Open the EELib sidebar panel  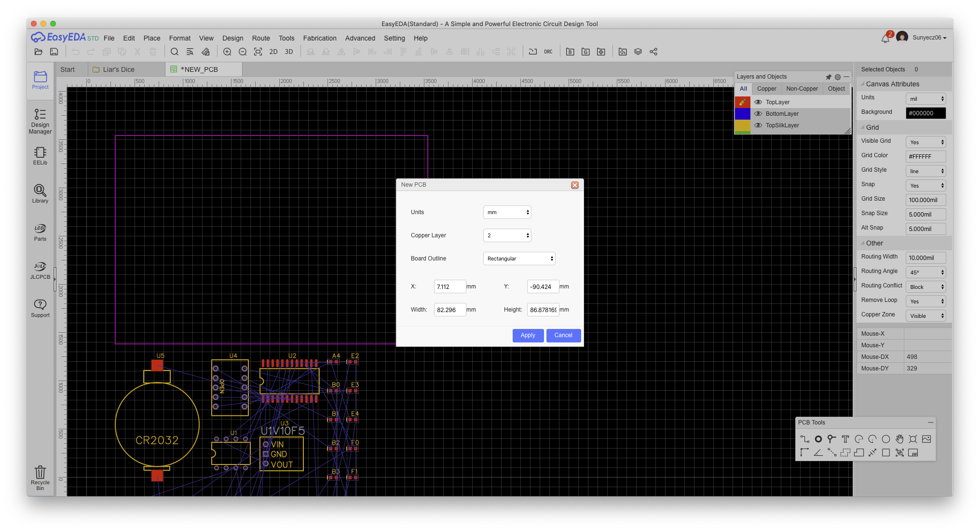40,156
